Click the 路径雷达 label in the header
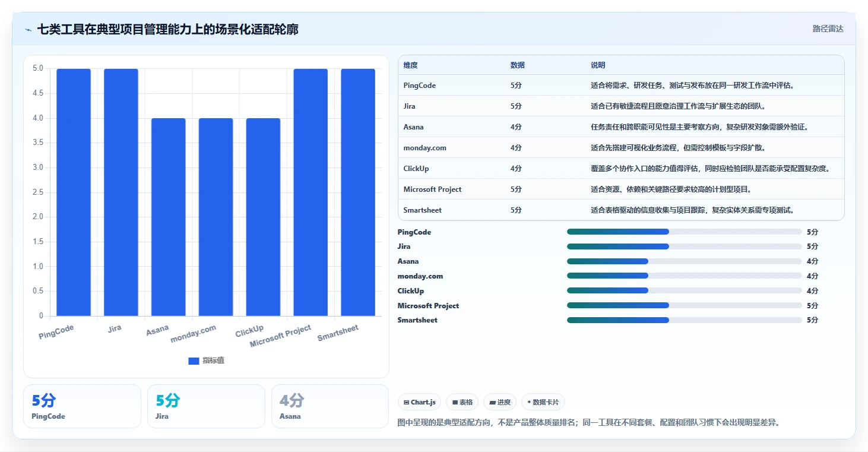This screenshot has width=868, height=452. click(x=828, y=29)
